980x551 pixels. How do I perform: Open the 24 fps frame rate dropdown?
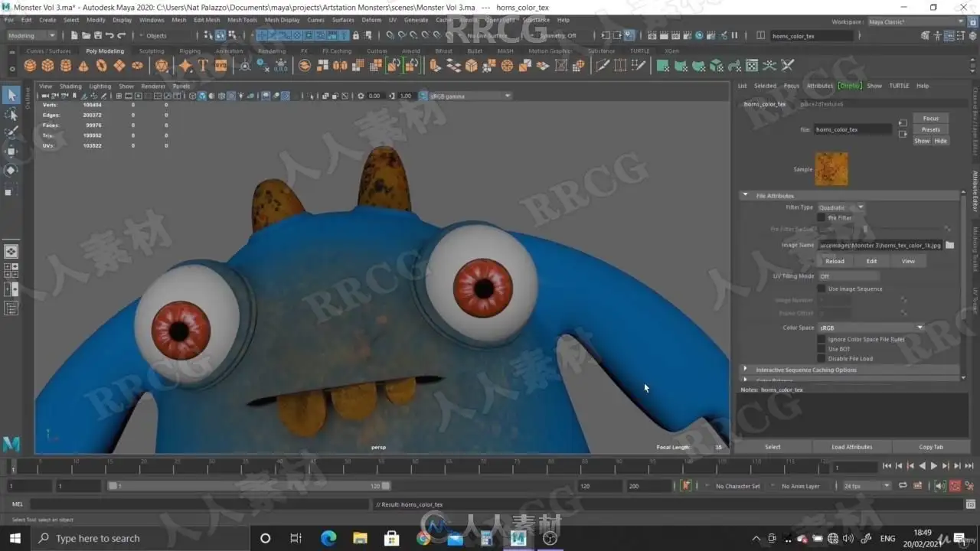(867, 485)
